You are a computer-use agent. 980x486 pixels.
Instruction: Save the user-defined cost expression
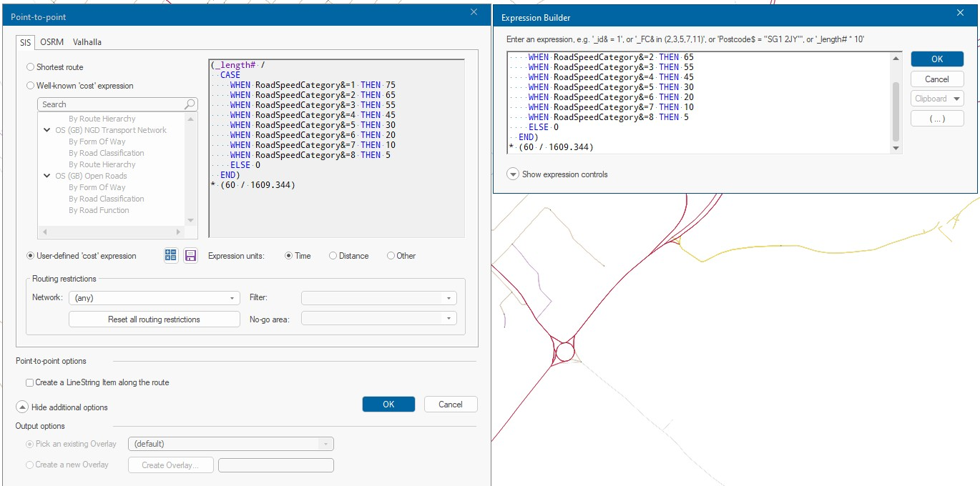coord(190,256)
